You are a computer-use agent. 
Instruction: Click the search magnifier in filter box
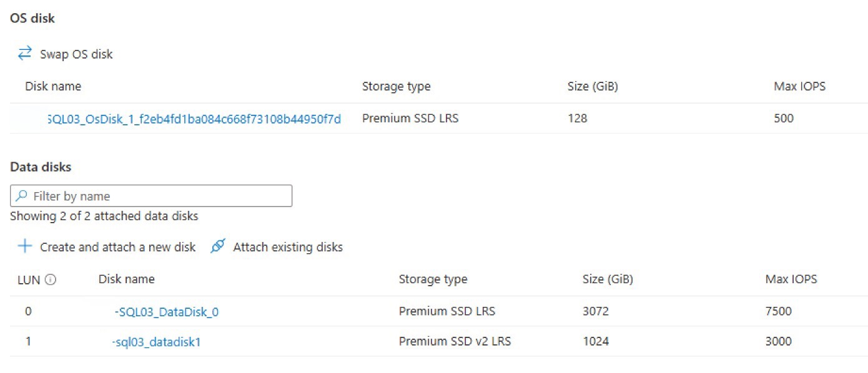point(22,196)
